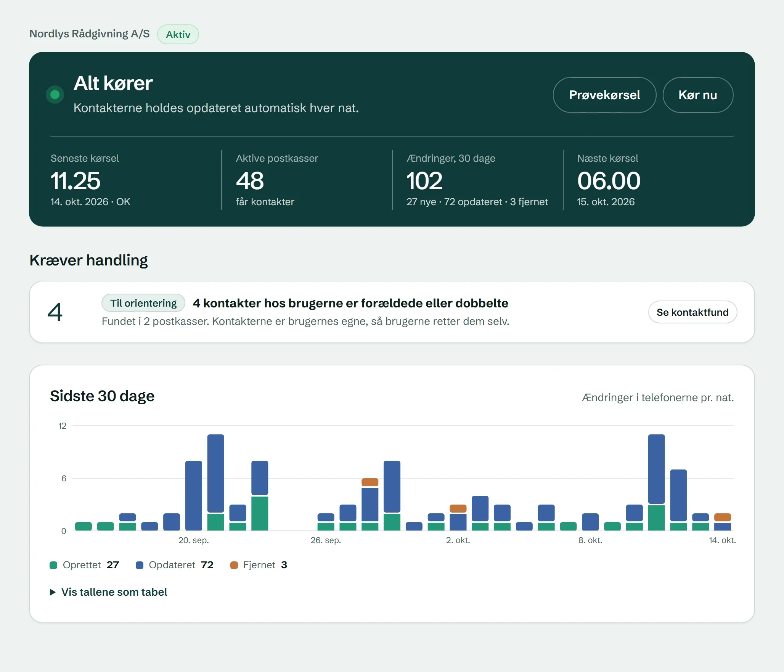Click the Aktive postkasser value 48
The width and height of the screenshot is (784, 672).
[250, 180]
